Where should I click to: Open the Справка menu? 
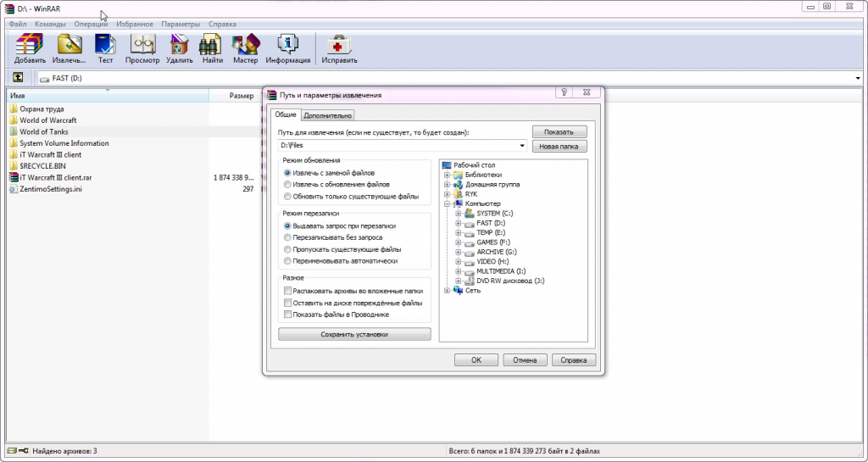(222, 24)
